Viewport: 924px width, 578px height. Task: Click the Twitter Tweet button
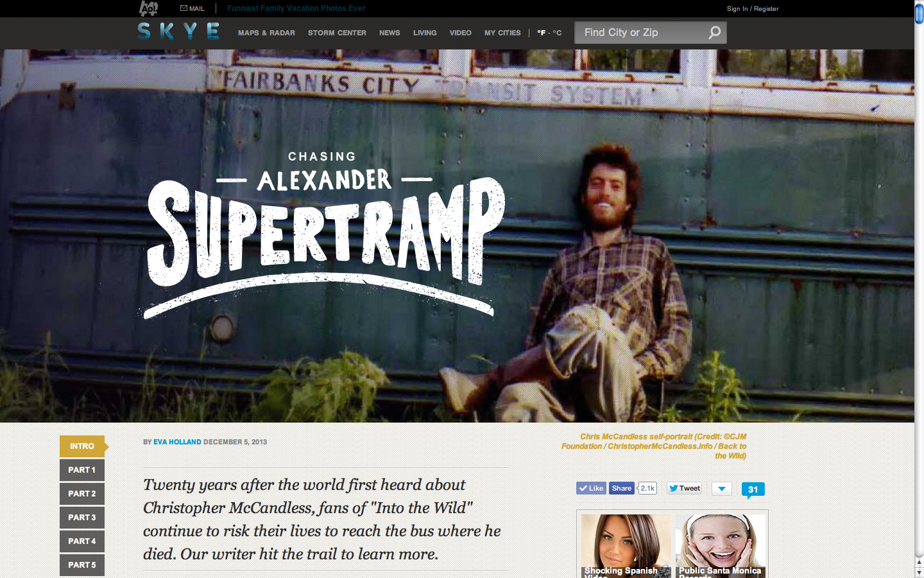[685, 488]
